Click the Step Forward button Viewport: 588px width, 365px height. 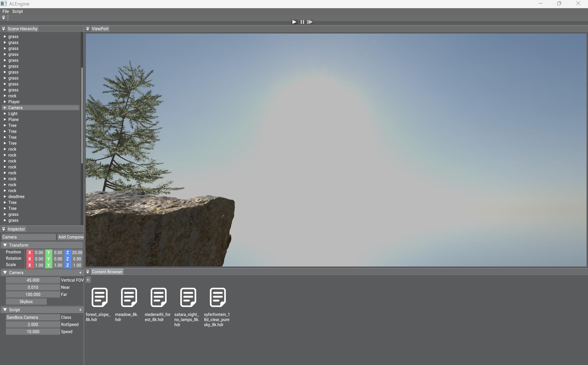pos(310,22)
